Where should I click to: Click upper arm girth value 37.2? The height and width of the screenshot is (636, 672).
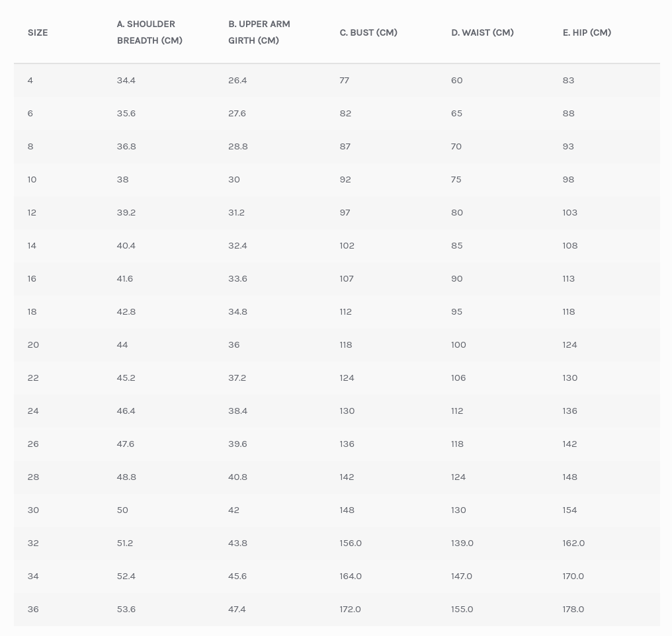[x=237, y=378]
